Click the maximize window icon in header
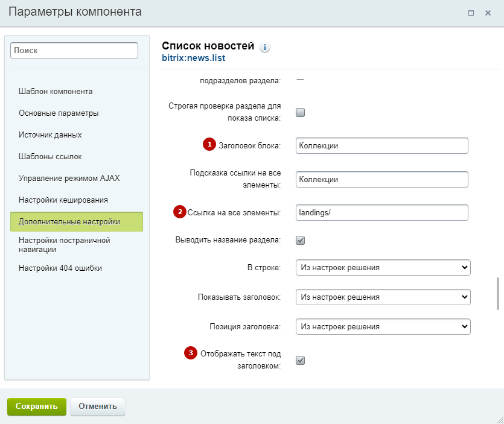504x424 pixels. point(471,13)
